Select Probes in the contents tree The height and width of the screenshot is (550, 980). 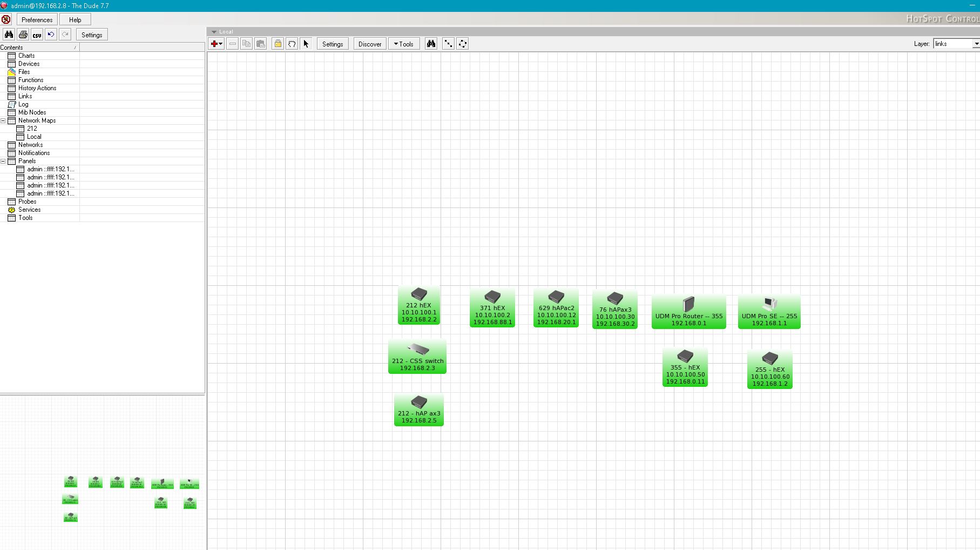pos(27,202)
